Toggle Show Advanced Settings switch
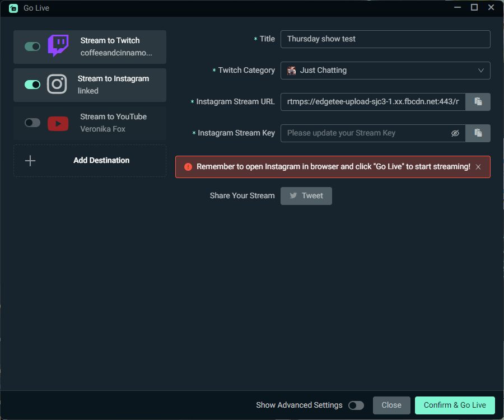504x420 pixels. [356, 405]
